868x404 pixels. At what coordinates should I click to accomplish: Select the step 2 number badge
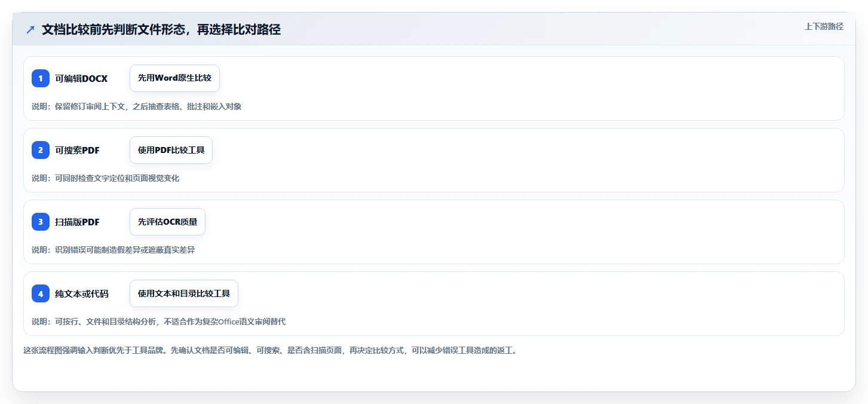pyautogui.click(x=41, y=150)
